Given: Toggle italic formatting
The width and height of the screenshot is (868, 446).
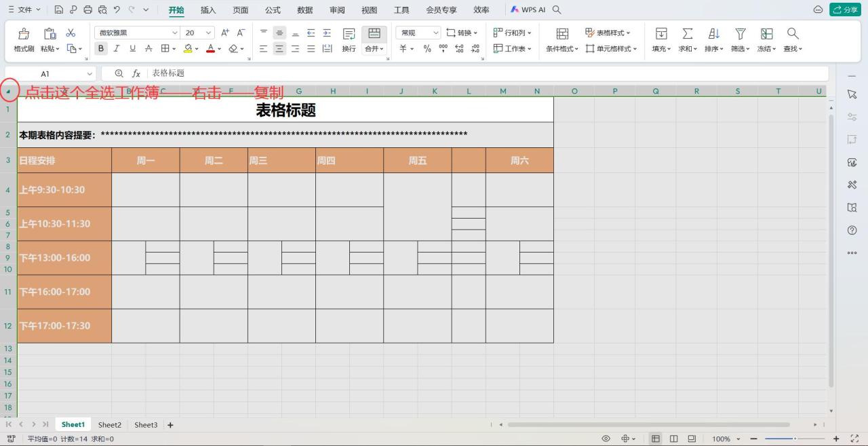Looking at the screenshot, I should point(117,48).
